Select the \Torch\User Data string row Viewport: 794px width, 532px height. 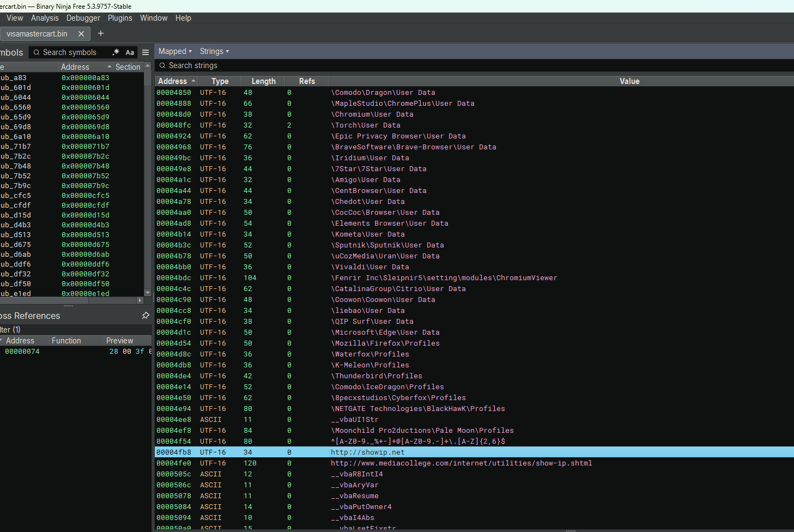(x=474, y=125)
